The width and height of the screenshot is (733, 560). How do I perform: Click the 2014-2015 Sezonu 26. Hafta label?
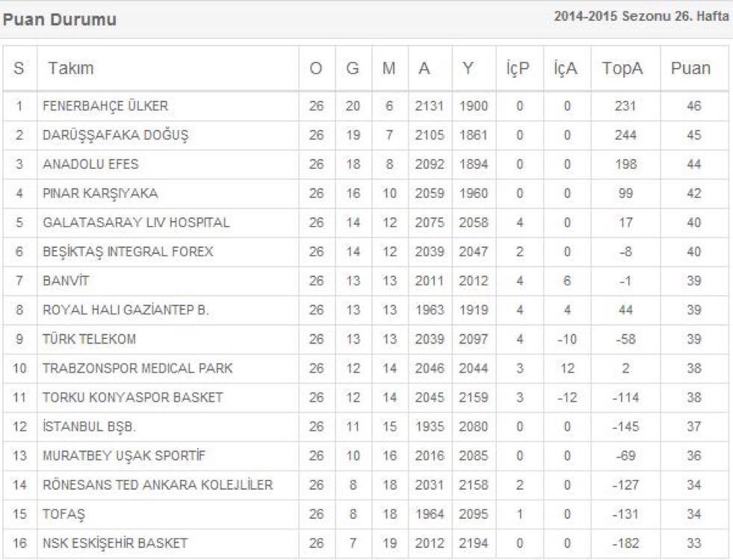(641, 18)
